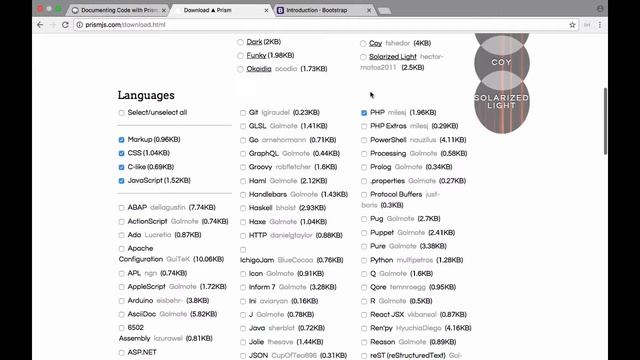Image resolution: width=640 pixels, height=360 pixels.
Task: Enable the PowerShell checkbox
Action: coord(364,140)
